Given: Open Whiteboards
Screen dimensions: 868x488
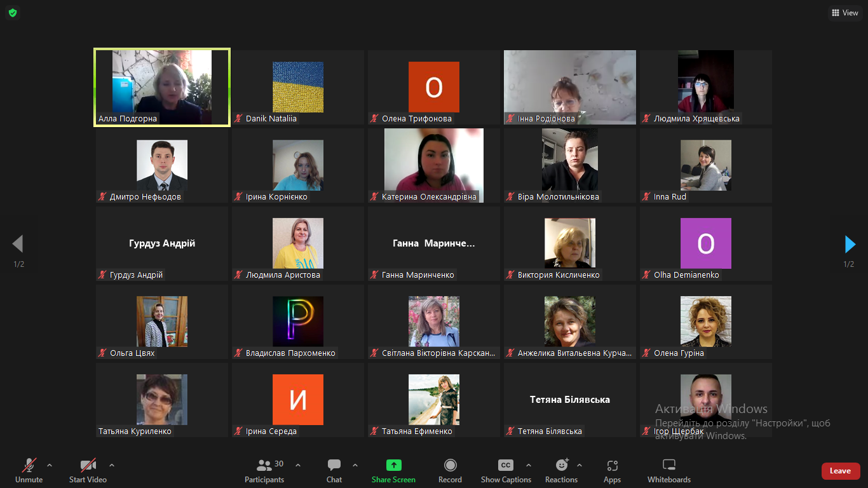Looking at the screenshot, I should click(x=668, y=470).
